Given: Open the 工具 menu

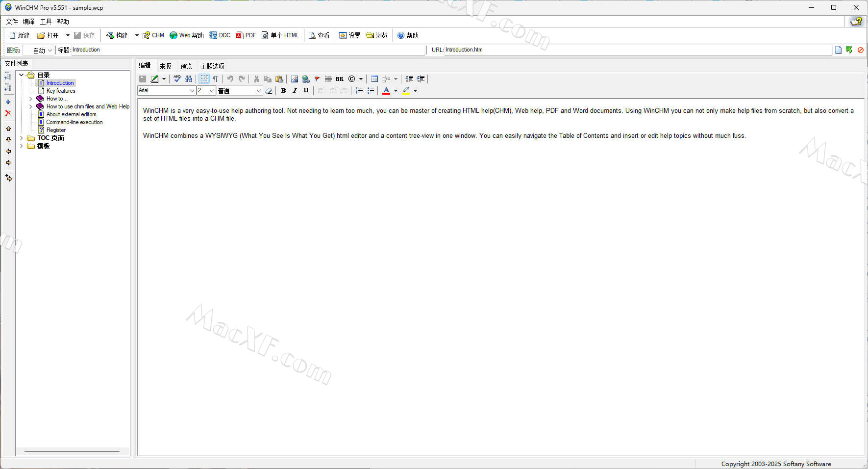Looking at the screenshot, I should 46,22.
